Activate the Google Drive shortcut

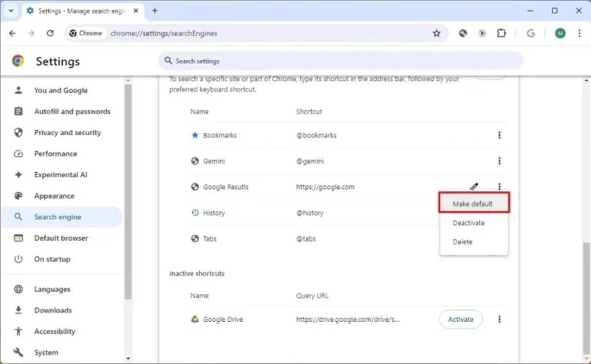(x=460, y=319)
